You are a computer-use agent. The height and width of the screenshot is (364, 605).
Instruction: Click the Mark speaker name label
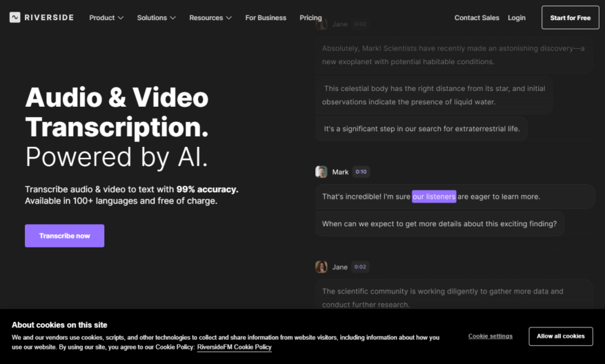(x=340, y=172)
